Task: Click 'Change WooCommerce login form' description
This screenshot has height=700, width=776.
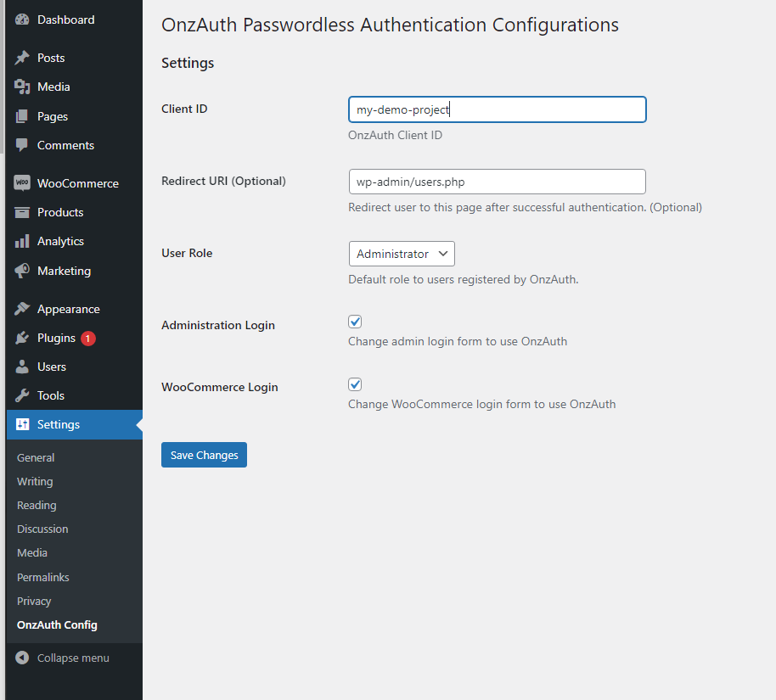Action: [481, 404]
